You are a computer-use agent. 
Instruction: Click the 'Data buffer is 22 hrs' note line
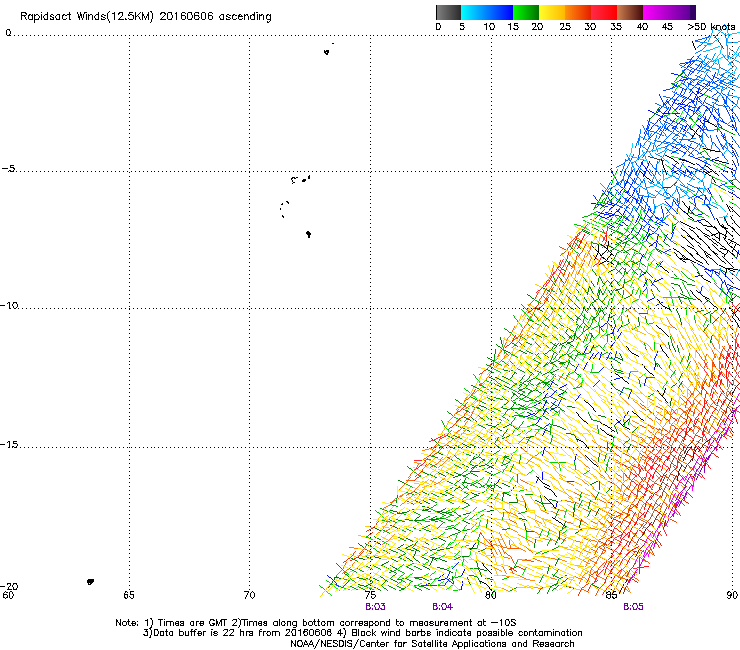363,633
